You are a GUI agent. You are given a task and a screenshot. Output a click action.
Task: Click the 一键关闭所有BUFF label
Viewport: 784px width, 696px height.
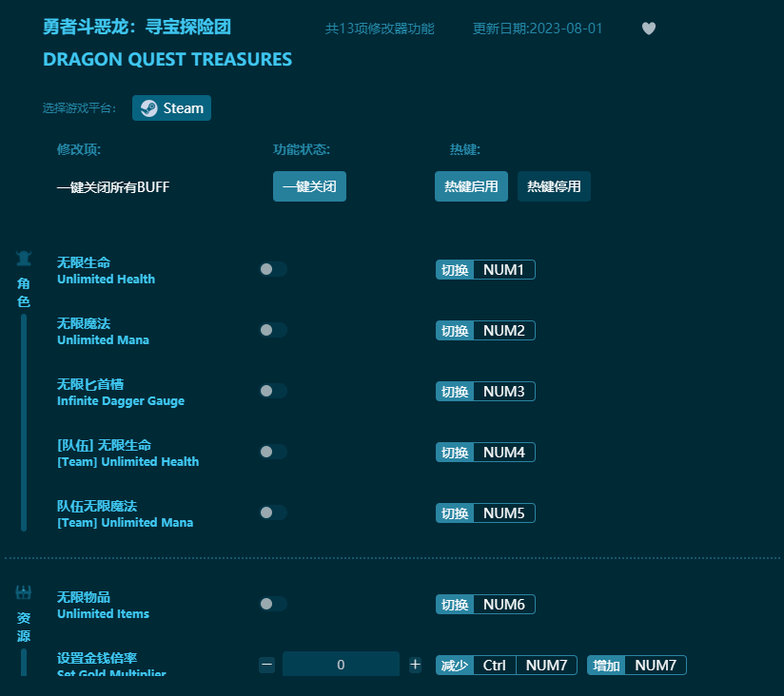[x=113, y=187]
